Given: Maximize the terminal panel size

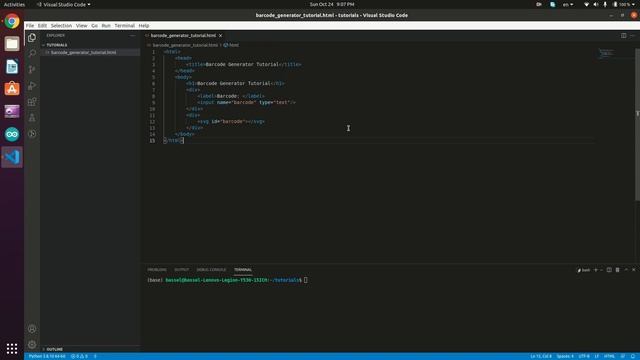Looking at the screenshot, I should tap(626, 270).
